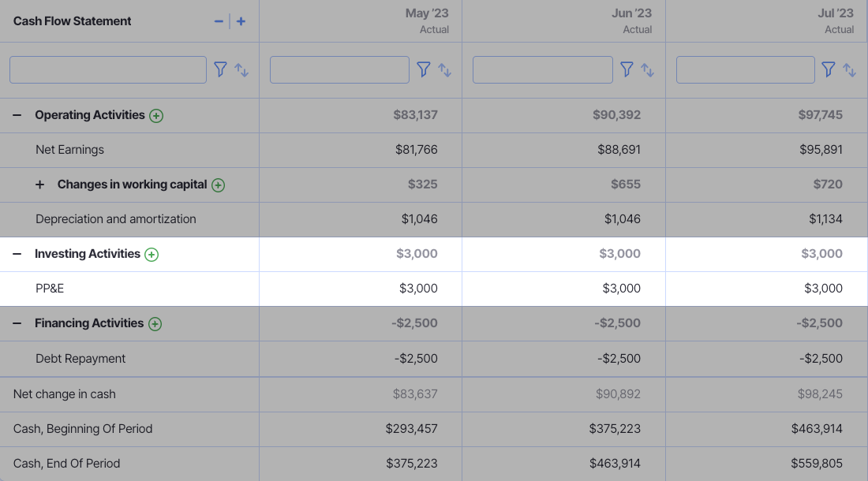Add a line item under Operating Activities

click(x=156, y=115)
